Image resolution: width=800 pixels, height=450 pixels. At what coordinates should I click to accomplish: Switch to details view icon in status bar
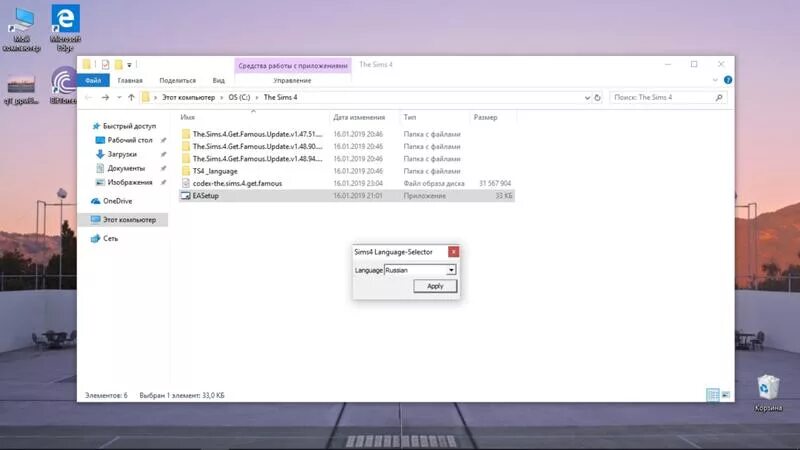[713, 395]
